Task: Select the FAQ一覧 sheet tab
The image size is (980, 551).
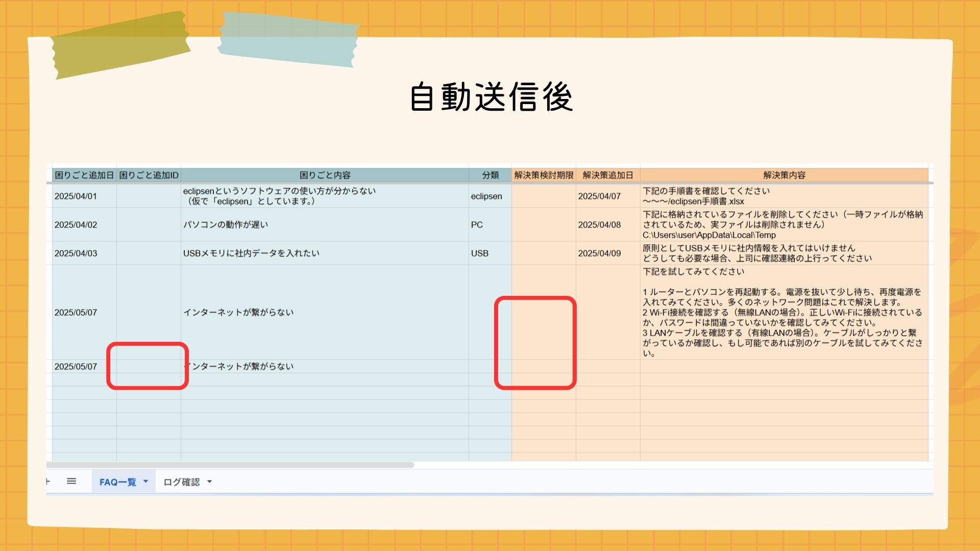Action: point(117,482)
